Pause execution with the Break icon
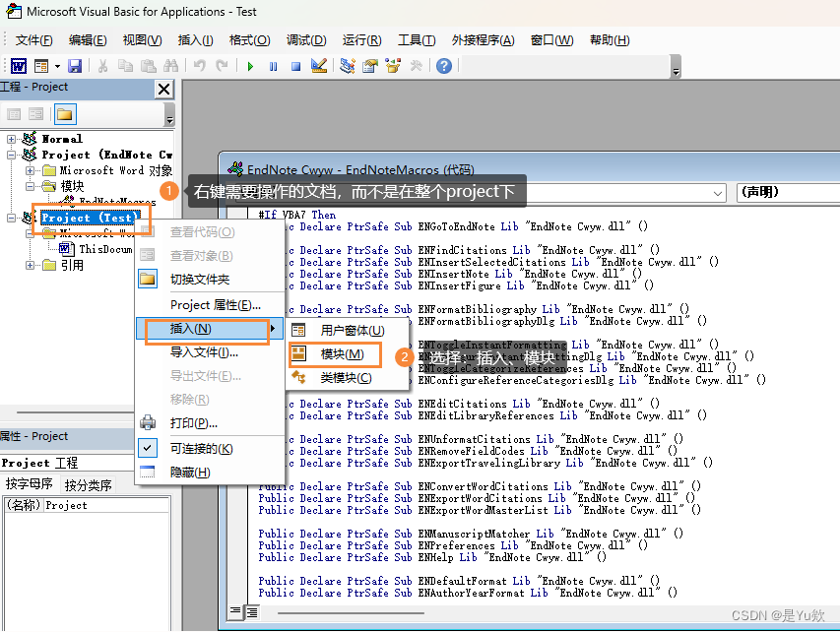840x632 pixels. 273,66
